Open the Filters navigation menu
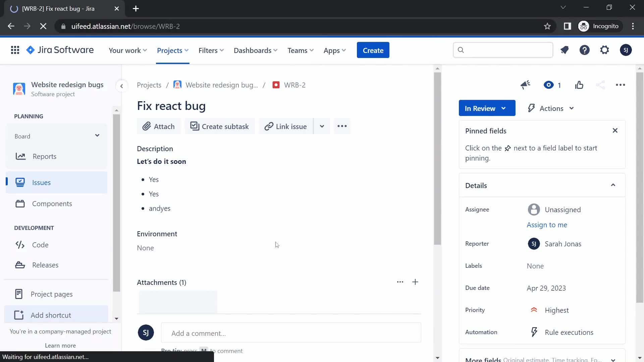 (211, 50)
